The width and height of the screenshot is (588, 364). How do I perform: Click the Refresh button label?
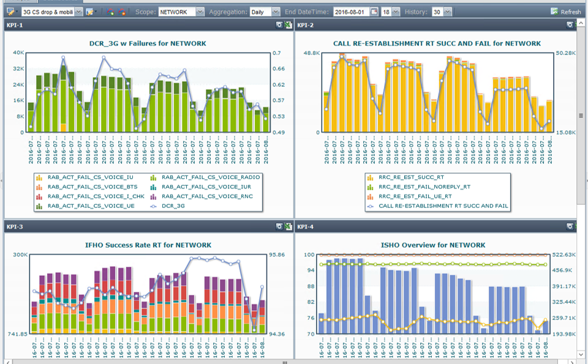(x=571, y=12)
